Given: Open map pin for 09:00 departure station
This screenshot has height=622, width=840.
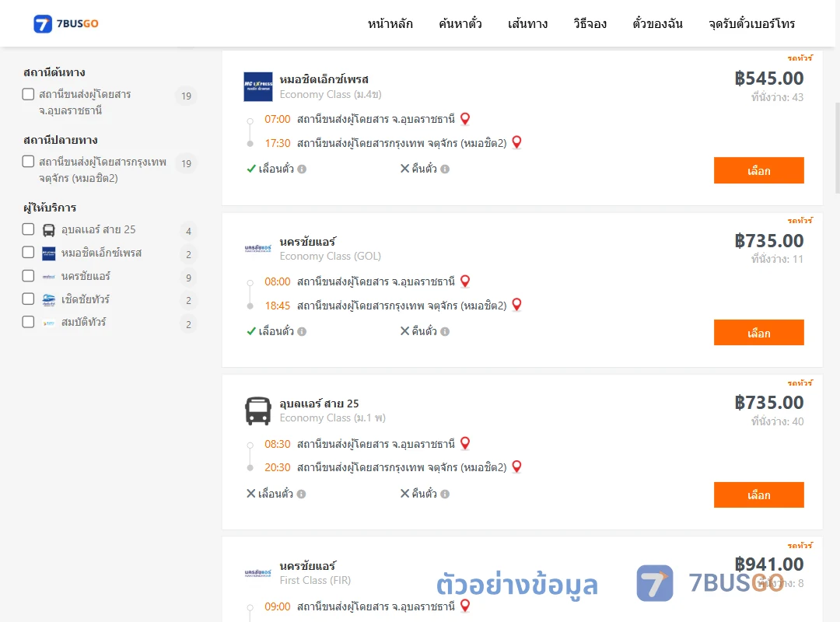Looking at the screenshot, I should 465,606.
